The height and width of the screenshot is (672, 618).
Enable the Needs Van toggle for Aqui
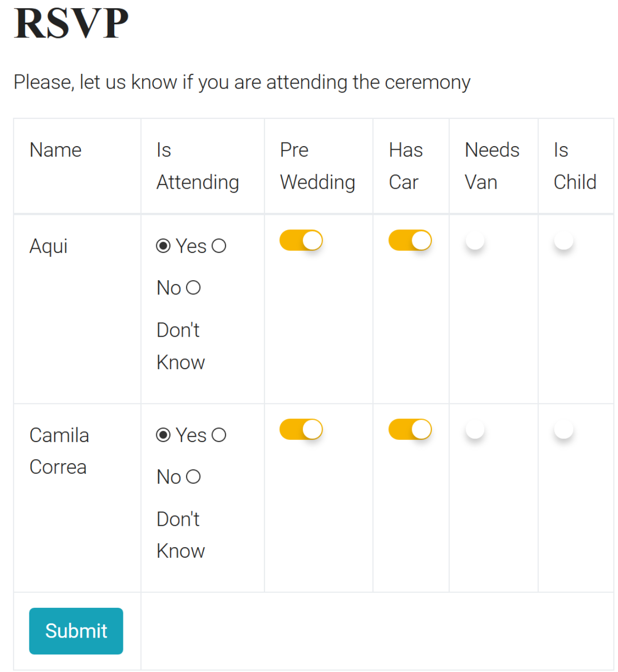tap(474, 241)
